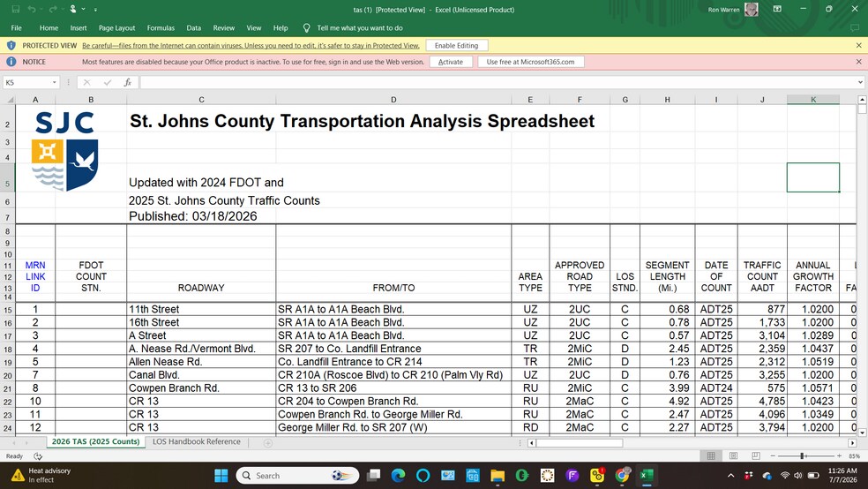868x489 pixels.
Task: Open File Explorer from taskbar
Action: click(498, 475)
